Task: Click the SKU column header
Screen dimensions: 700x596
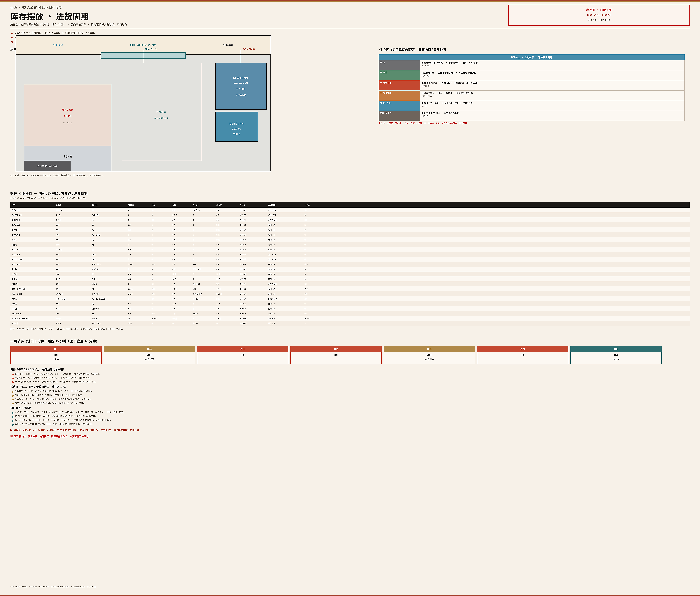Action: pyautogui.click(x=13, y=205)
